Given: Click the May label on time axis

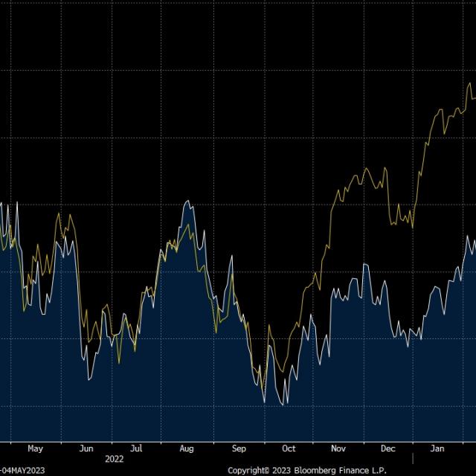Looking at the screenshot, I should click(x=35, y=448).
